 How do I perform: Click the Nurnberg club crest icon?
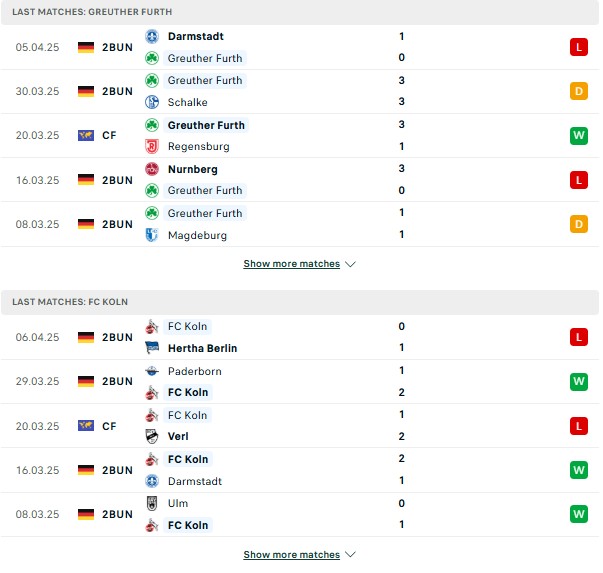tap(152, 169)
